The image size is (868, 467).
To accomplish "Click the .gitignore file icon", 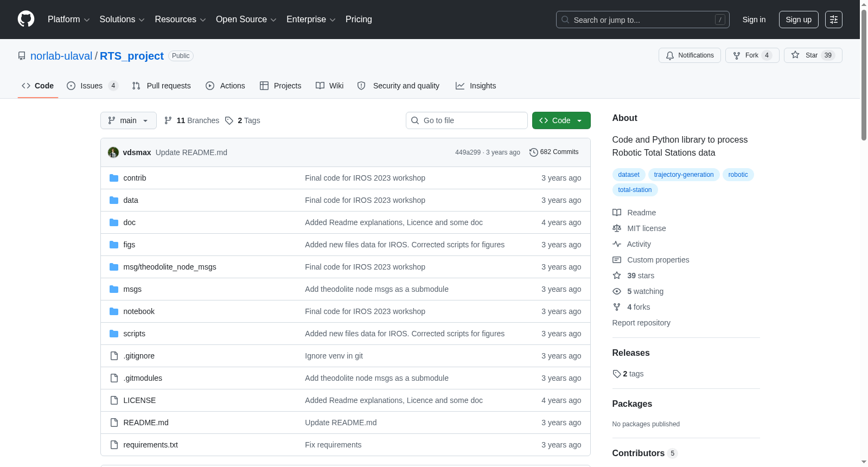I will coord(114,356).
